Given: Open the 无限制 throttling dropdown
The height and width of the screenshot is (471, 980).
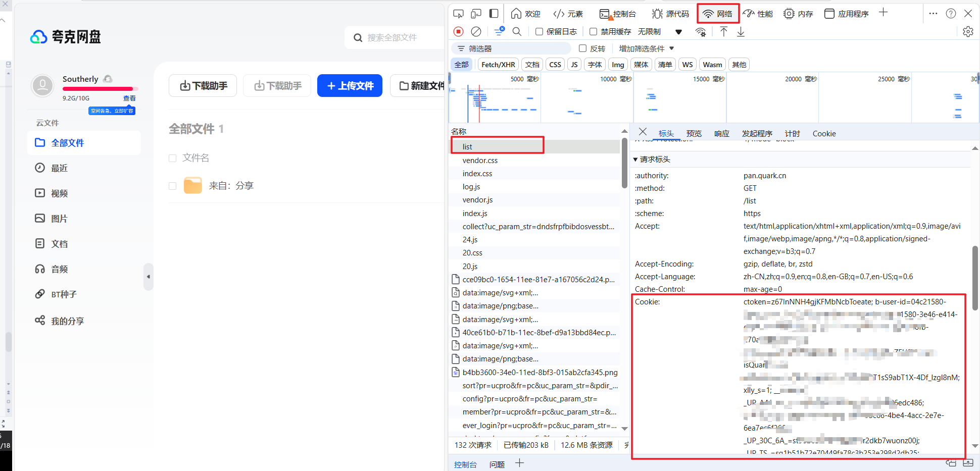Looking at the screenshot, I should tap(660, 32).
